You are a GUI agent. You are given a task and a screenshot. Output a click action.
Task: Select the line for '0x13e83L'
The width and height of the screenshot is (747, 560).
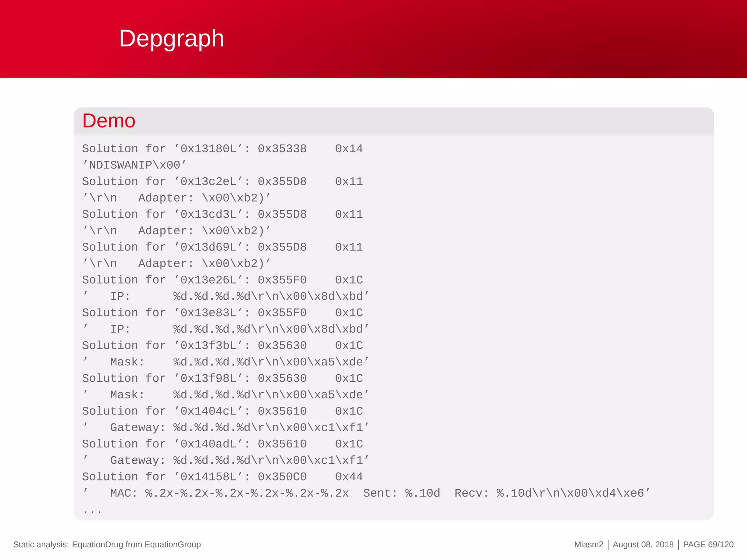[x=222, y=313]
